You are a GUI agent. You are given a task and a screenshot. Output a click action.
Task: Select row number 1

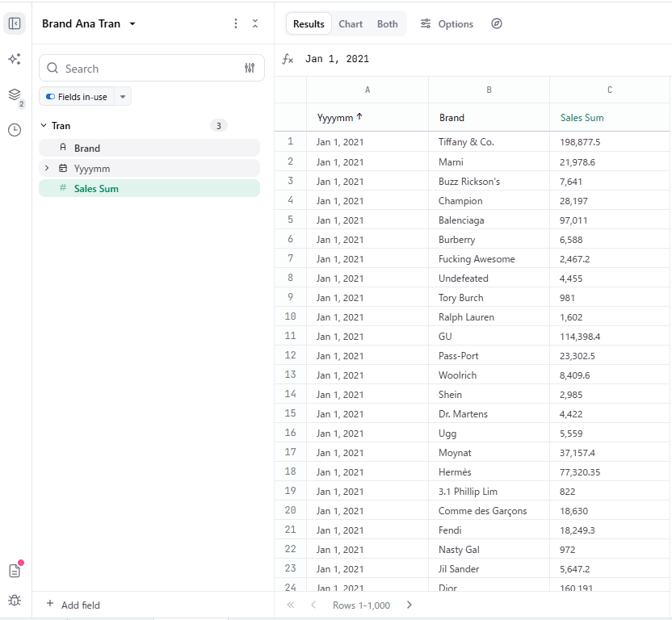(x=291, y=141)
